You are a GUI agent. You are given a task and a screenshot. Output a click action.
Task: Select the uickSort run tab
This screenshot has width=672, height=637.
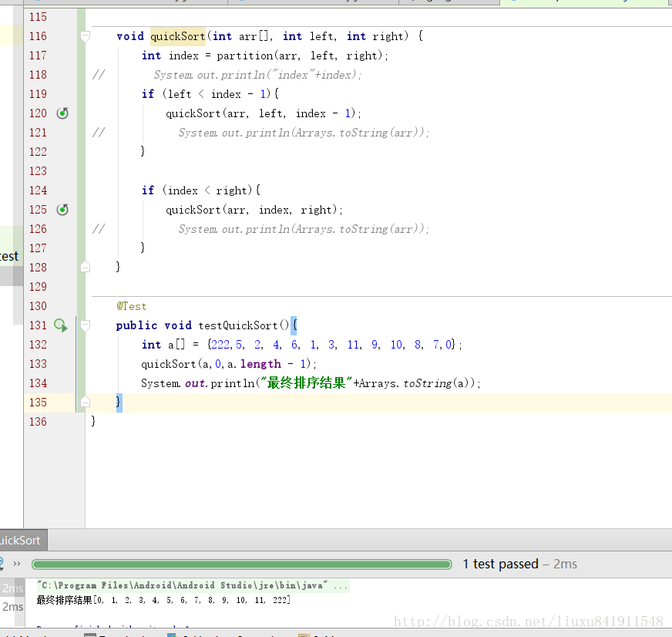point(24,541)
